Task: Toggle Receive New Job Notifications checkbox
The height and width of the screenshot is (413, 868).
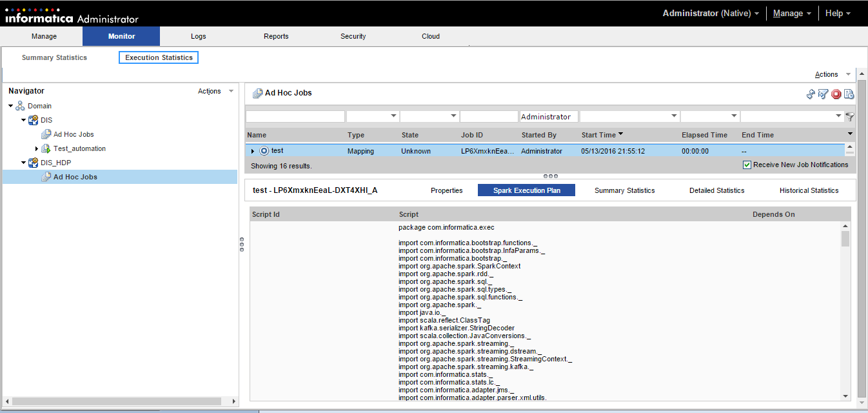Action: 747,165
